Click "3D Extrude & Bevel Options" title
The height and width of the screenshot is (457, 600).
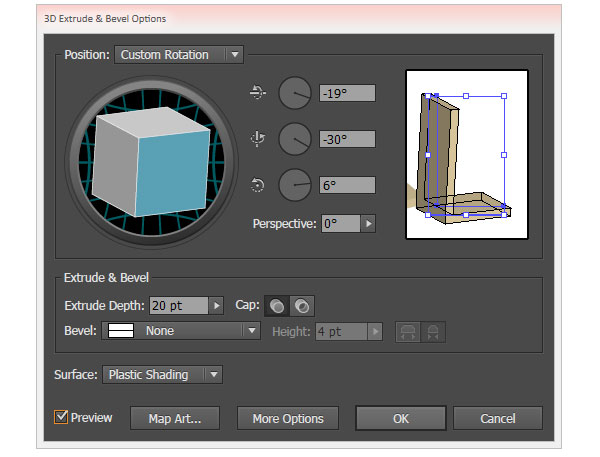point(105,19)
